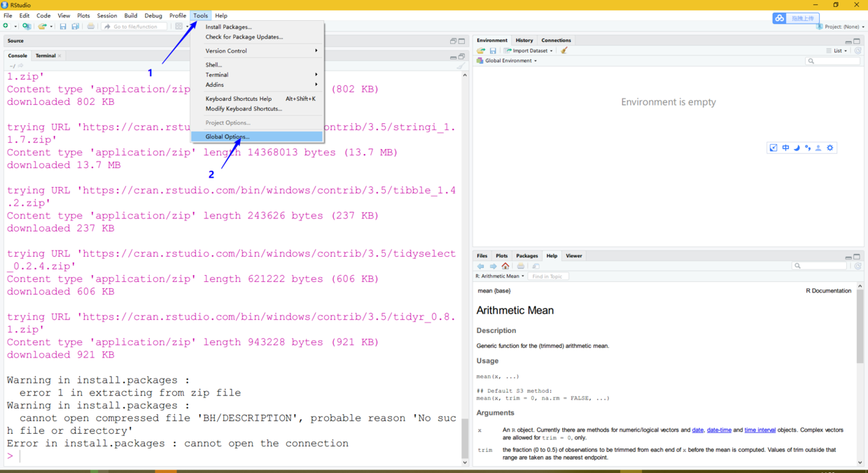
Task: Open Keyboard Shortcuts Help
Action: (258, 99)
